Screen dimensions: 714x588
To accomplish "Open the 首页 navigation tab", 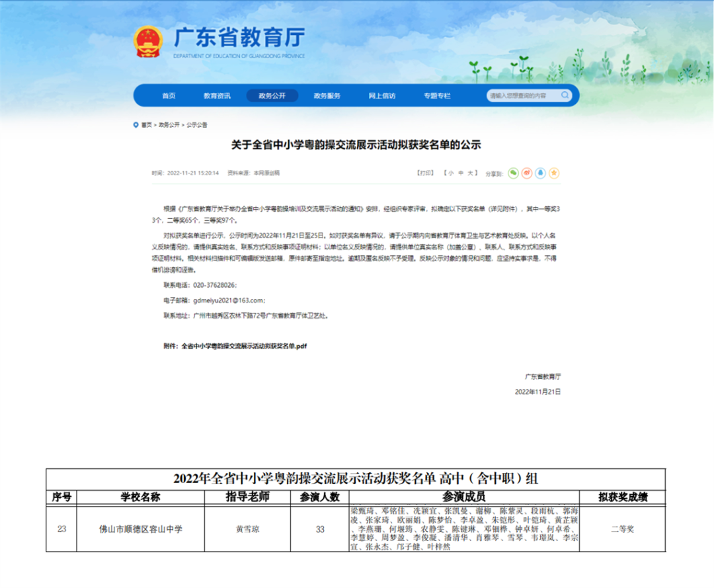I will (169, 96).
